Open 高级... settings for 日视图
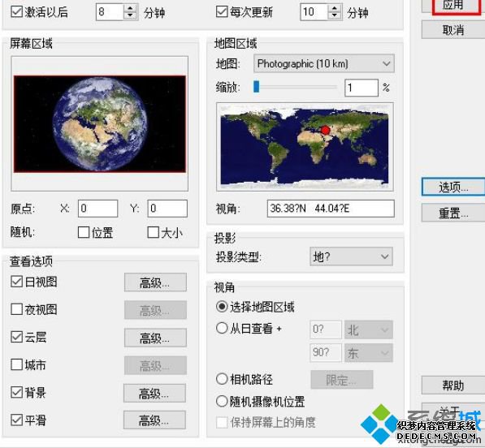Screen dimensions: 485x448 tap(156, 282)
